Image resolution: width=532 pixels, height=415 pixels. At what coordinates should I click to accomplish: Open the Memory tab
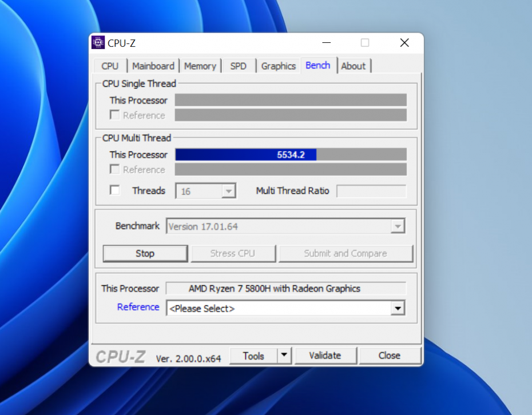click(x=200, y=66)
